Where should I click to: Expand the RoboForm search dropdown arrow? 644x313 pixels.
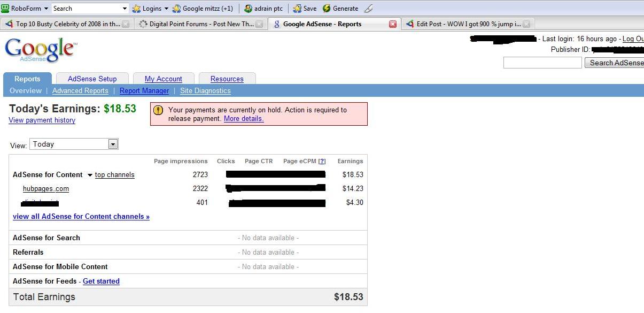coord(125,9)
